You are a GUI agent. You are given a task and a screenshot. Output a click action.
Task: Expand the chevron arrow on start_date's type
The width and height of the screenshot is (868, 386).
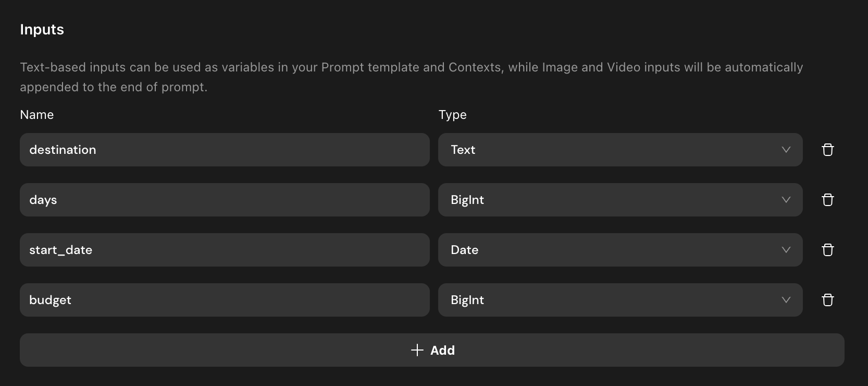tap(786, 250)
